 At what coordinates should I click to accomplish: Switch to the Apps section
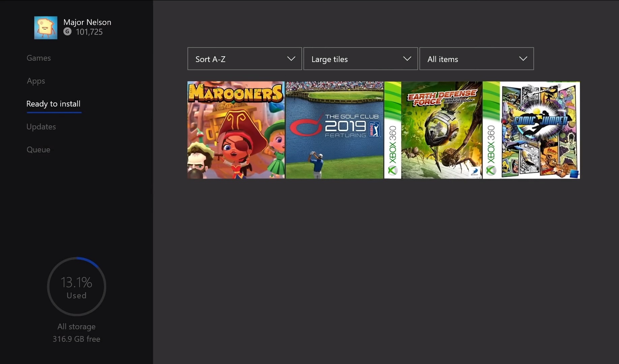[36, 81]
